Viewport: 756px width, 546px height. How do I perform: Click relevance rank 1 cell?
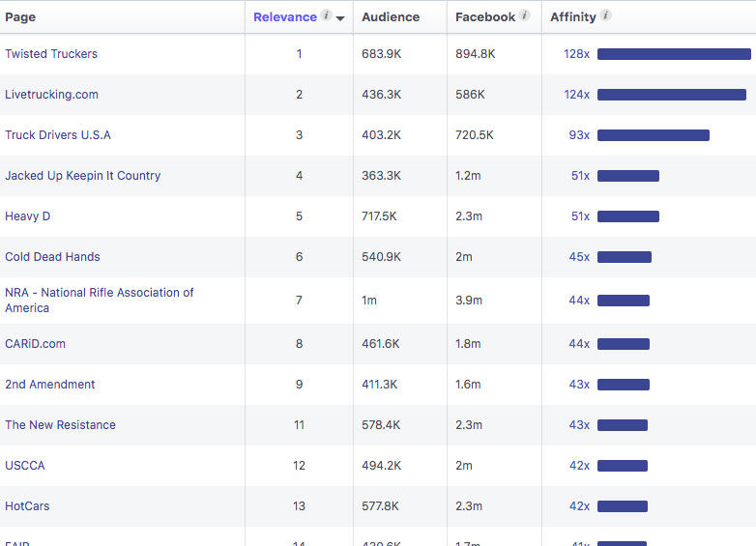coord(299,54)
